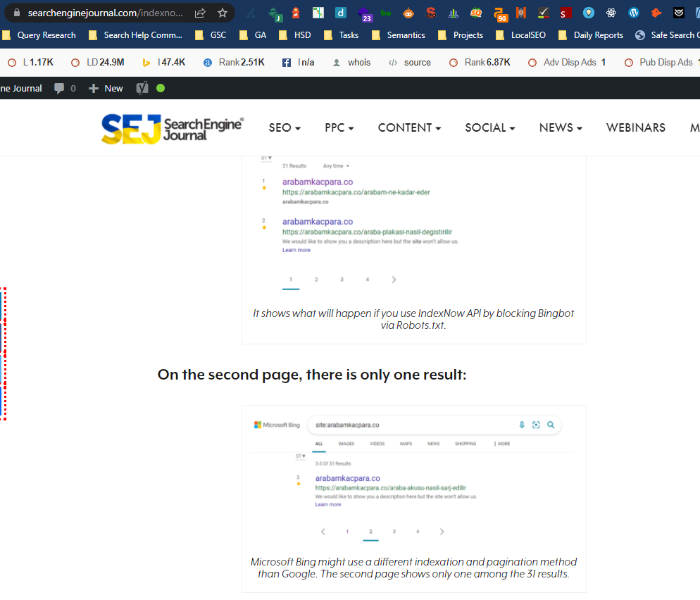The height and width of the screenshot is (600, 700).
Task: Open the WEBINARS navigation link
Action: point(636,127)
